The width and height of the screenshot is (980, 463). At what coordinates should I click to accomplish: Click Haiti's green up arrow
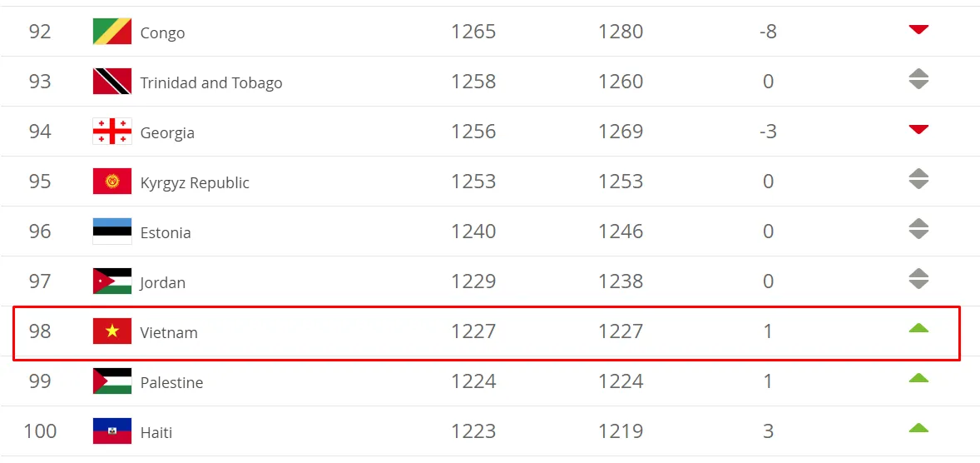click(918, 428)
